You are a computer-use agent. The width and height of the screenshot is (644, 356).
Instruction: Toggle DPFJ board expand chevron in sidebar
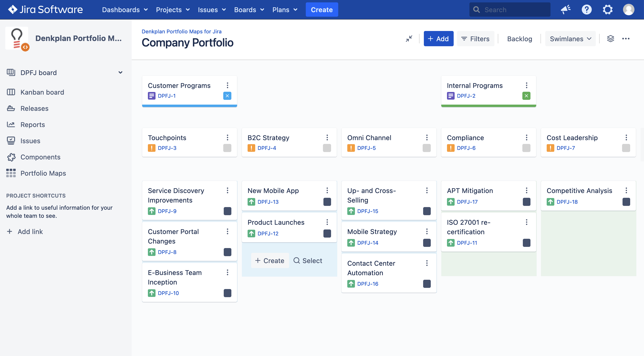coord(121,72)
